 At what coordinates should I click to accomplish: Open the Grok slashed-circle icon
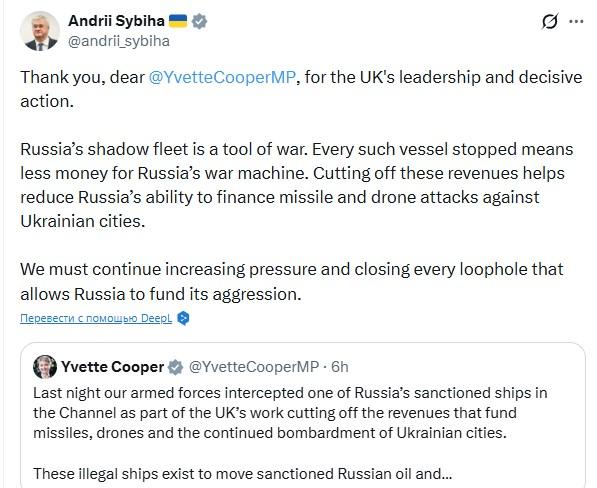[x=550, y=21]
